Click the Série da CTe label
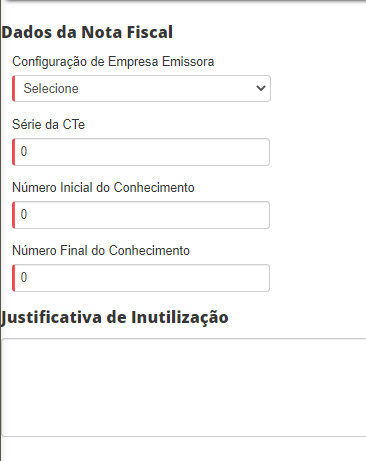The height and width of the screenshot is (461, 366). click(x=49, y=124)
